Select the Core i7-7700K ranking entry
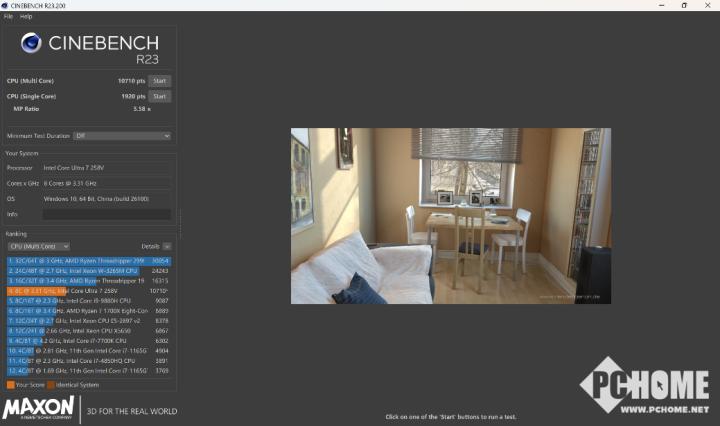 [89, 341]
